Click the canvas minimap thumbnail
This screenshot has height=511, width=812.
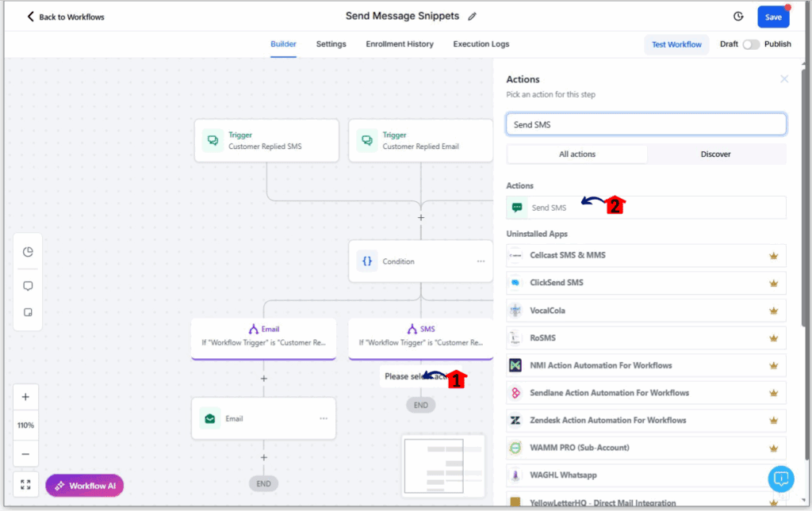click(443, 467)
